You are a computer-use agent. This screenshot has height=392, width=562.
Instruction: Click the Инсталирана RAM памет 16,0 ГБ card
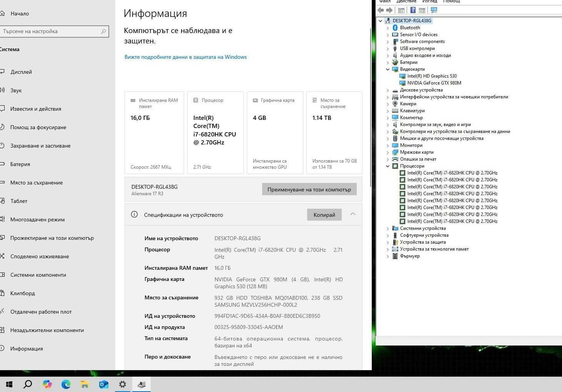pyautogui.click(x=154, y=133)
